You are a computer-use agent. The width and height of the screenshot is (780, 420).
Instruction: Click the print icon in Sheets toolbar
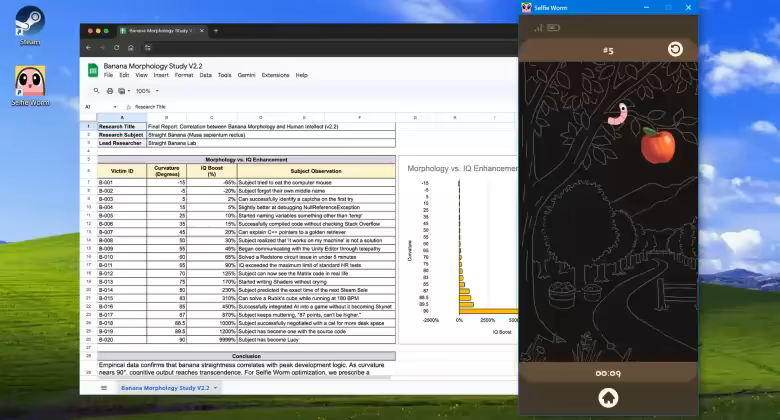110,91
